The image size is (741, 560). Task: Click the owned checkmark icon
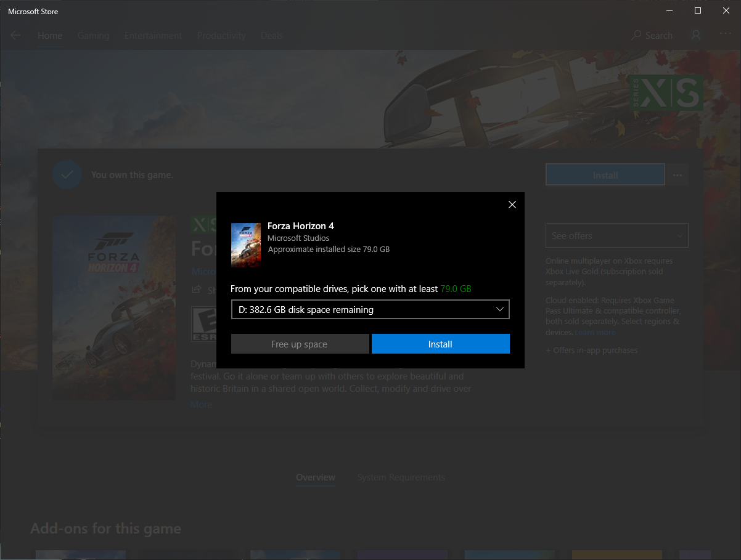tap(67, 175)
